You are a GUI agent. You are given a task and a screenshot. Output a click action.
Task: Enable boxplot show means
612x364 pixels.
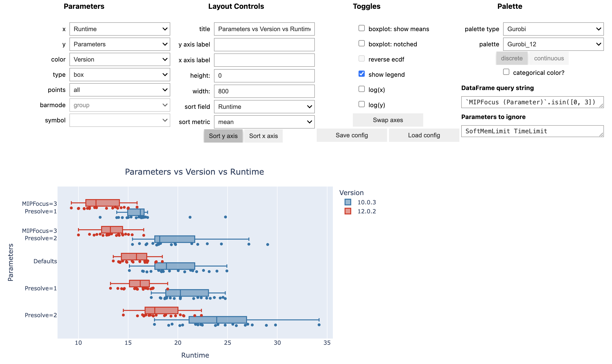tap(361, 28)
